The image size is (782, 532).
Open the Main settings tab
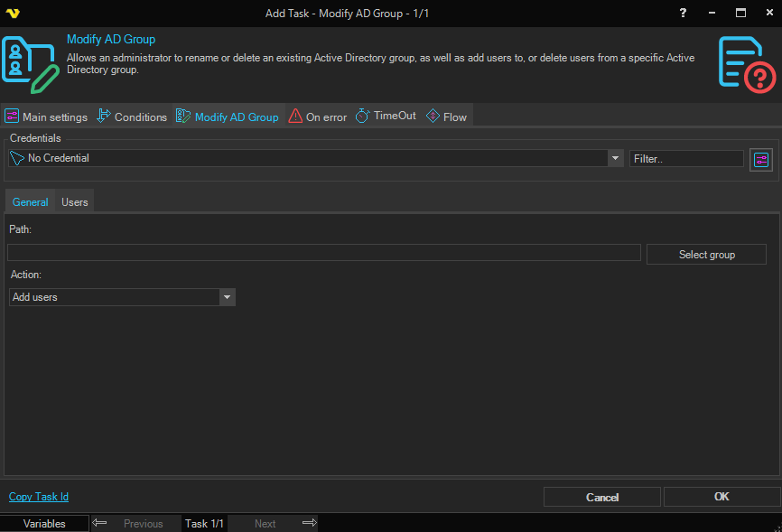click(x=46, y=117)
